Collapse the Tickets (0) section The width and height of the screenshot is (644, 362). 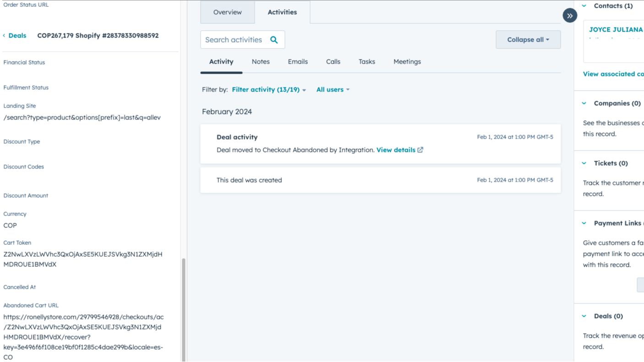pyautogui.click(x=584, y=163)
